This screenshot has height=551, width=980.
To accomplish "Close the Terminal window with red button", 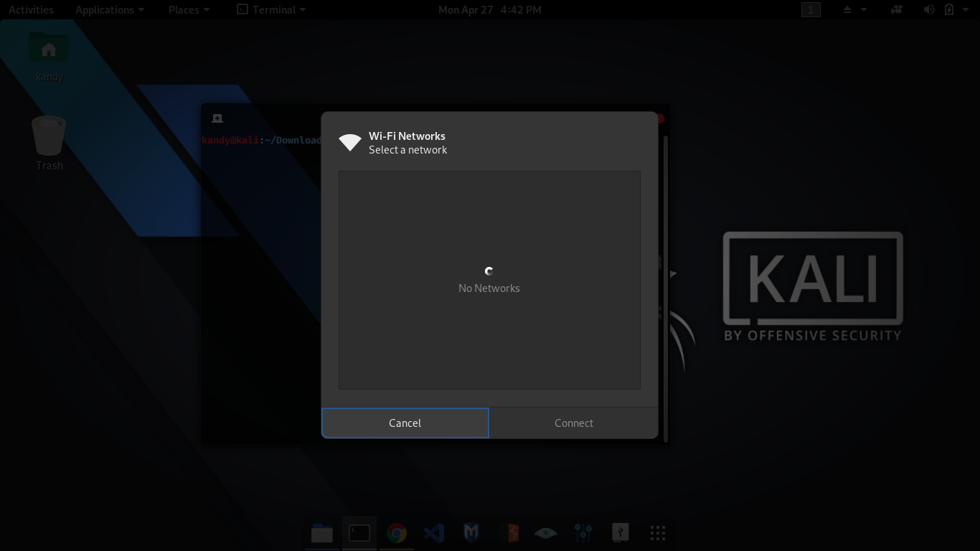I will [x=661, y=118].
